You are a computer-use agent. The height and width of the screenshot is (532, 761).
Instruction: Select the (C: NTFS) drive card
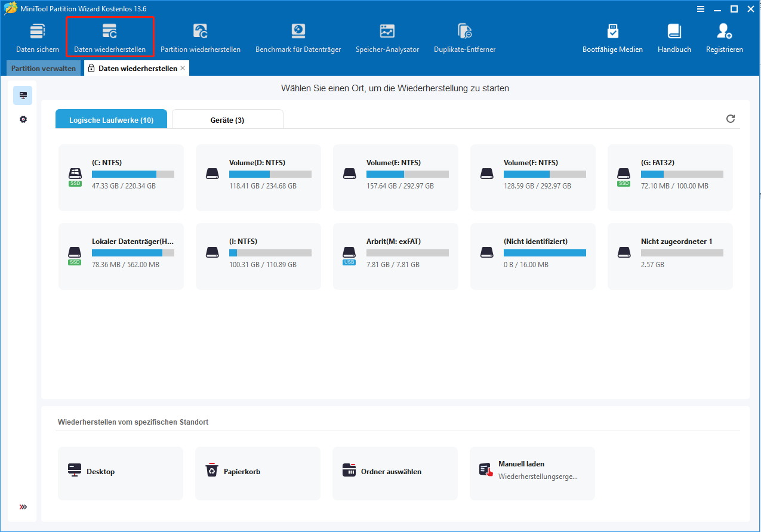click(121, 178)
